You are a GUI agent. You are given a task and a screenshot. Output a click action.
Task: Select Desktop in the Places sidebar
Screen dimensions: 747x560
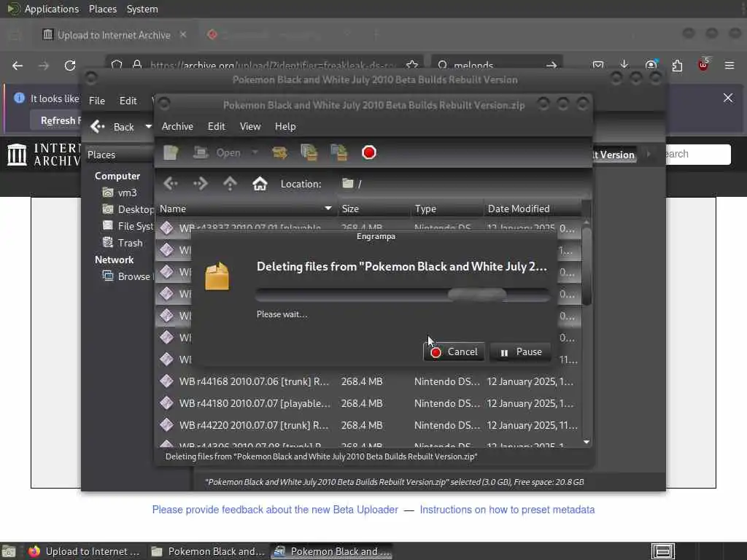[128, 209]
